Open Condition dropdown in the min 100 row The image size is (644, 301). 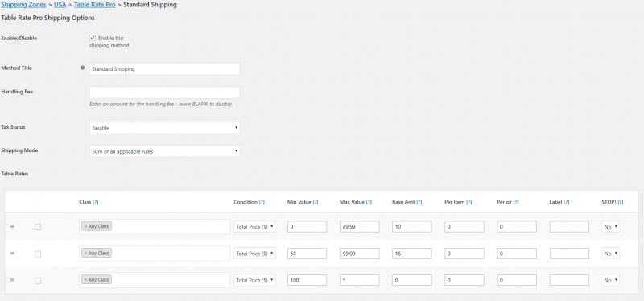click(254, 280)
